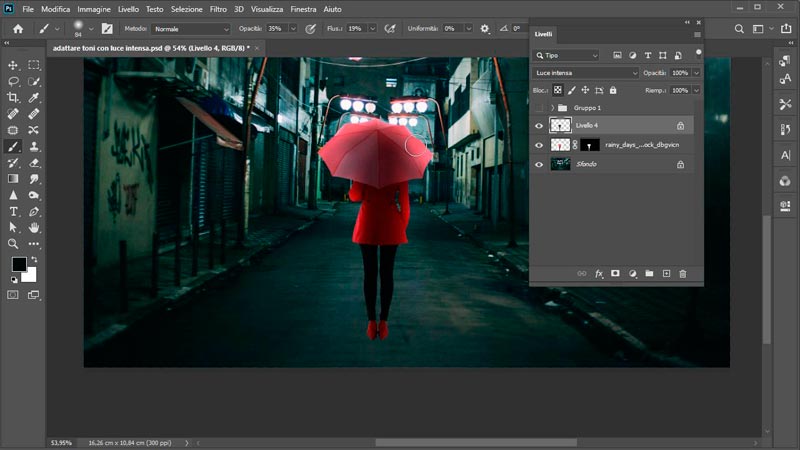Open the brush preset picker arrow
This screenshot has width=800, height=450.
click(x=91, y=29)
